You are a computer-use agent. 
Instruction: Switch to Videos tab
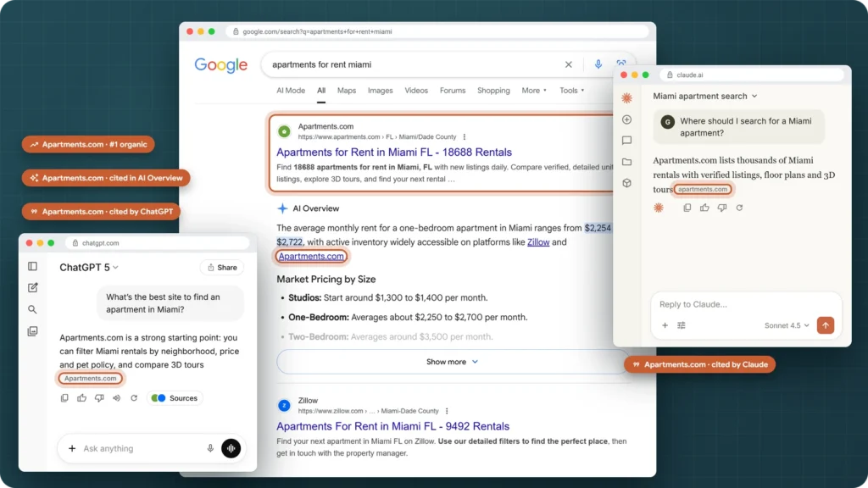pyautogui.click(x=416, y=90)
